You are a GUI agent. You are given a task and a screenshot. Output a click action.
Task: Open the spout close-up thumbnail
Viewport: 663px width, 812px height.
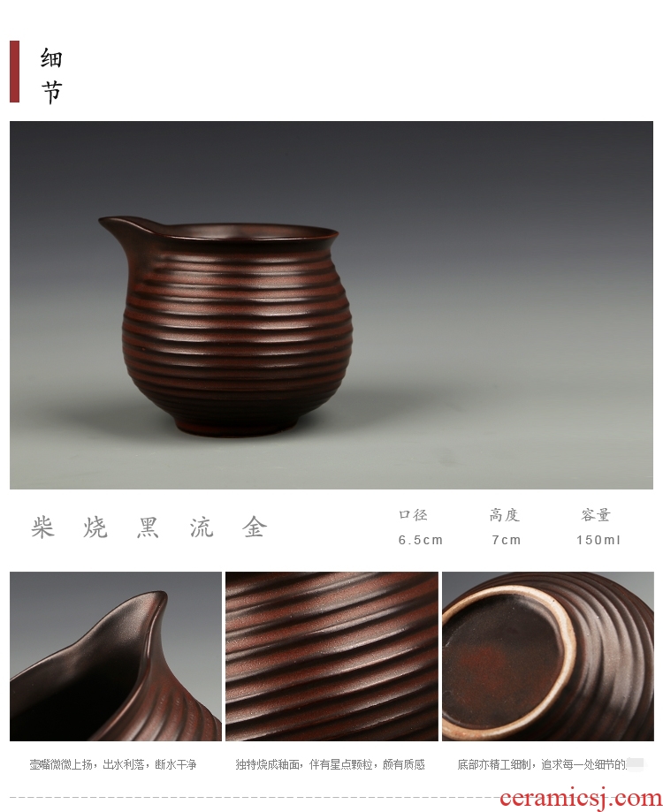[x=116, y=656]
